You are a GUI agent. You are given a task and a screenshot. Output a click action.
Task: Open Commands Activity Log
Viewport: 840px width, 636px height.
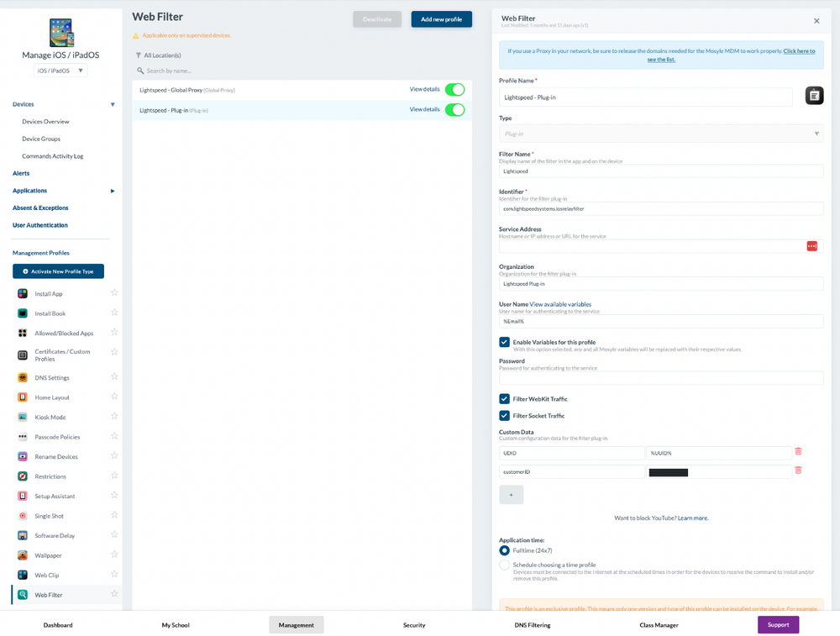click(52, 156)
